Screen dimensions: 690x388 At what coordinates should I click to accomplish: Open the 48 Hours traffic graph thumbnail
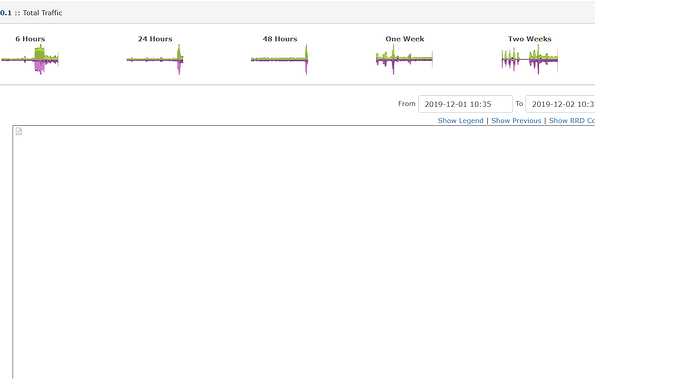pos(279,59)
